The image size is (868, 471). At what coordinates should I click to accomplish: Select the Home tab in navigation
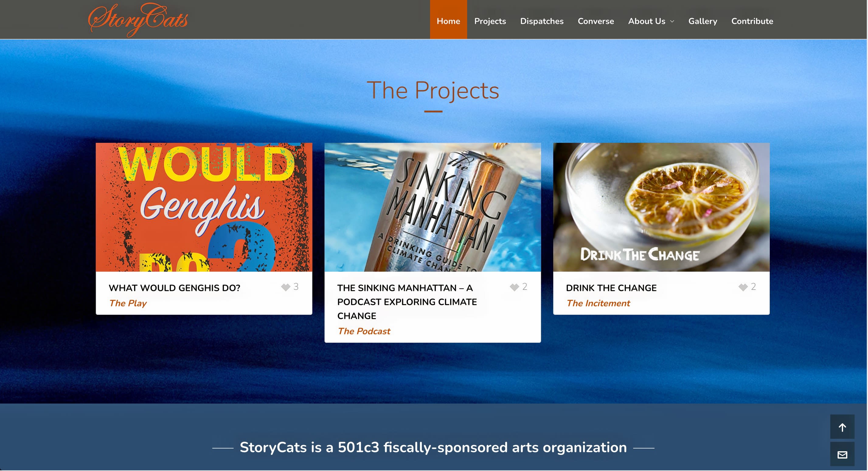pos(448,21)
